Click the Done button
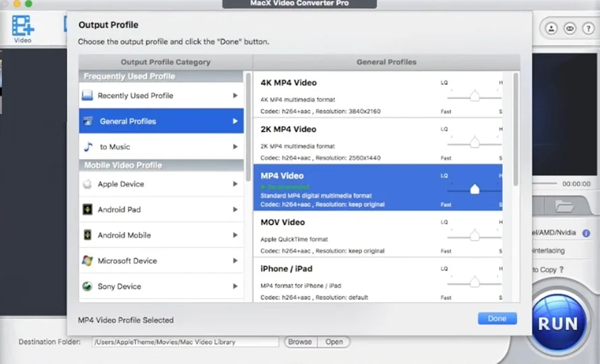This screenshot has height=364, width=600. 497,318
